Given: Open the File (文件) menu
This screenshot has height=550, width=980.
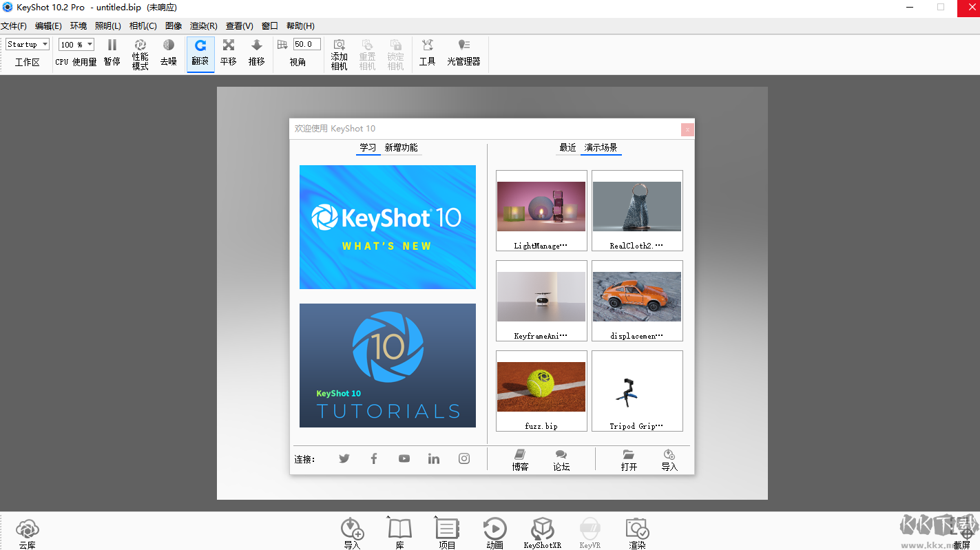Looking at the screenshot, I should point(14,26).
